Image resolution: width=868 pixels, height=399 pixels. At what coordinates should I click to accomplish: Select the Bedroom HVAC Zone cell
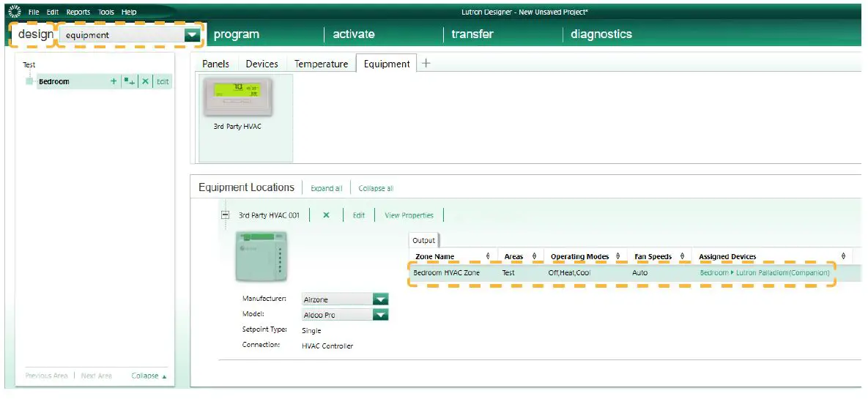(446, 273)
